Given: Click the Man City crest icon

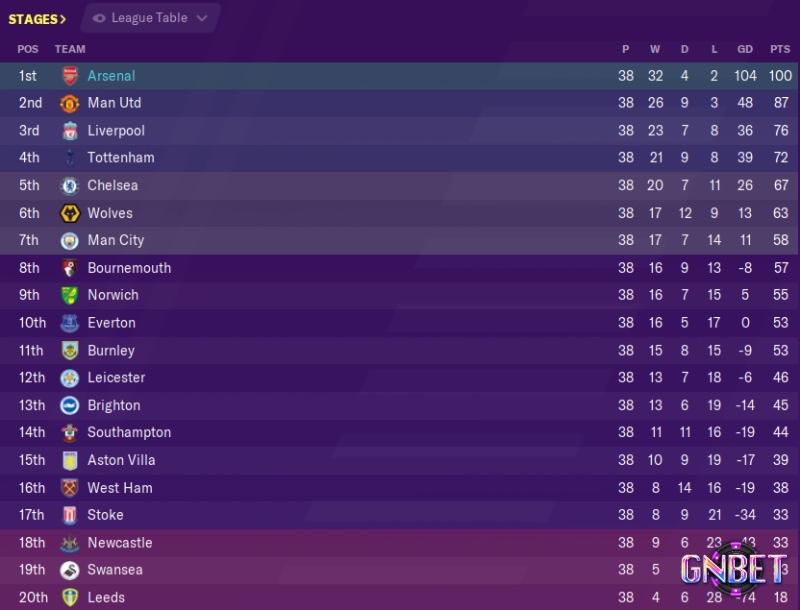Looking at the screenshot, I should tap(69, 241).
